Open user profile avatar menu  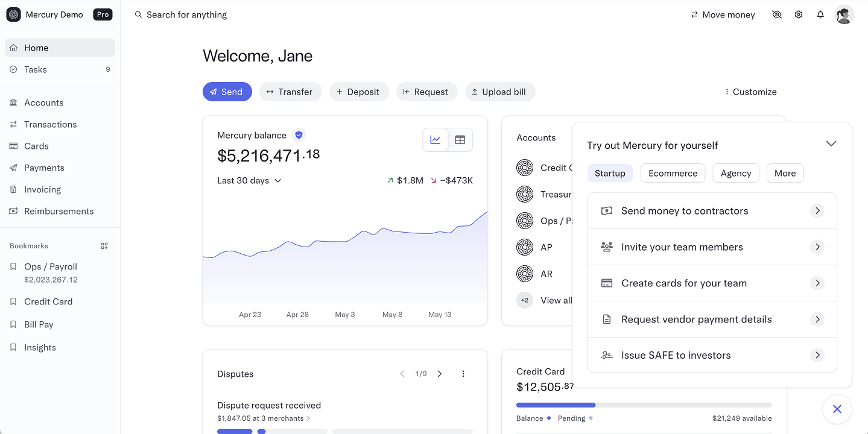pyautogui.click(x=844, y=14)
